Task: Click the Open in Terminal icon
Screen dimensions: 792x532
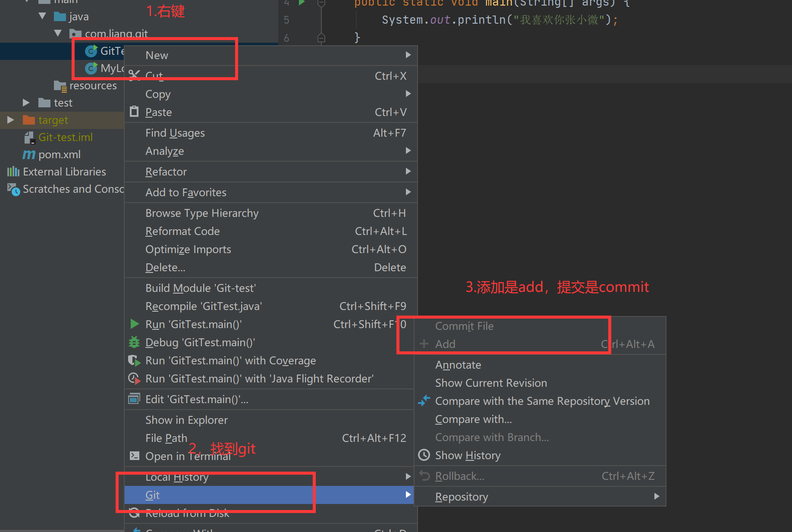Action: point(134,456)
